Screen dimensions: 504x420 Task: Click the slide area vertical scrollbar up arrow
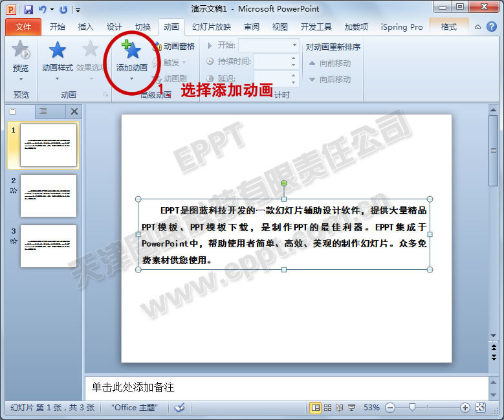(493, 110)
